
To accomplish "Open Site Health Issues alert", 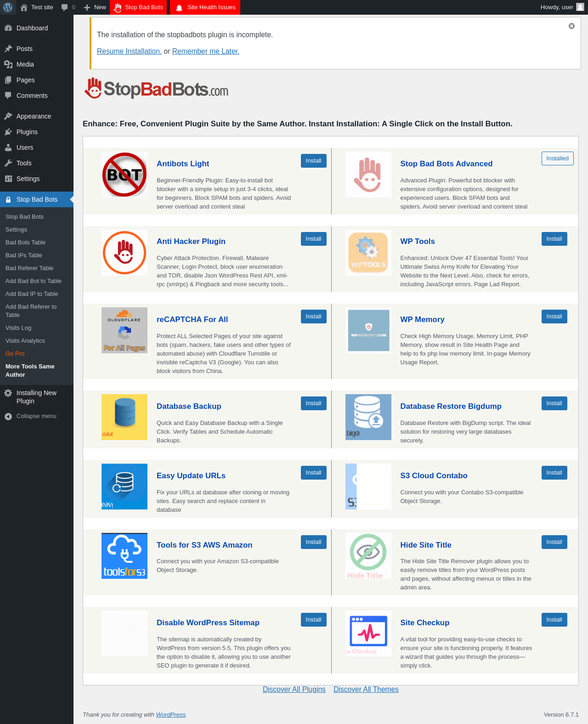I will (x=205, y=7).
